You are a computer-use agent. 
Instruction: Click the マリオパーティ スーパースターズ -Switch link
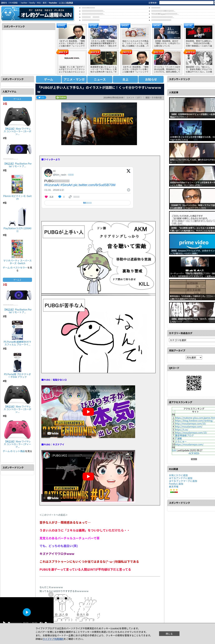(17, 262)
